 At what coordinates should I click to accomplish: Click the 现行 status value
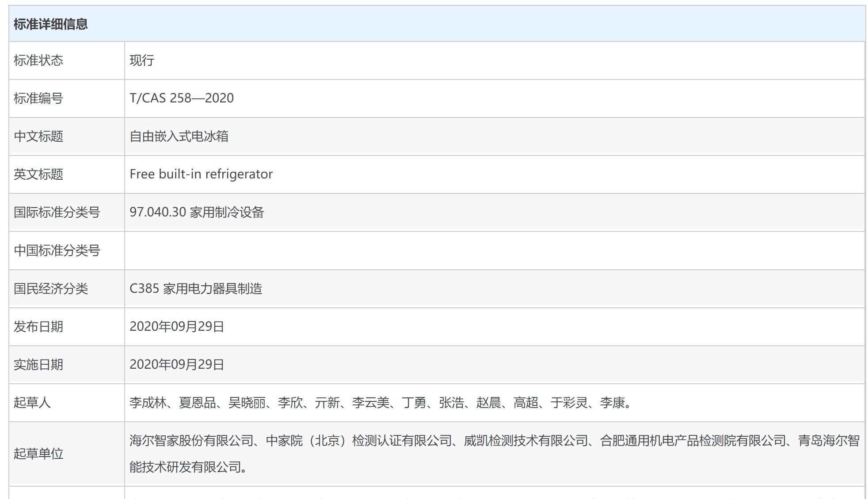[142, 60]
